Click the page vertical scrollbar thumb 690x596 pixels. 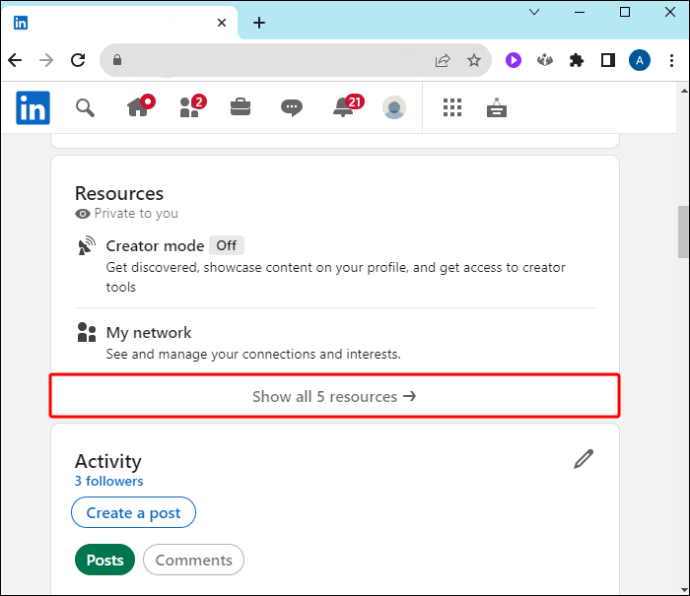coord(683,232)
